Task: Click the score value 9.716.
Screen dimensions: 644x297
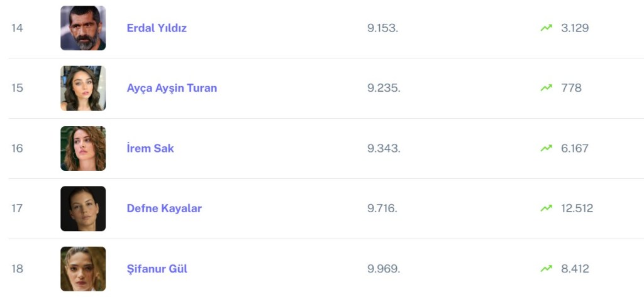Action: 382,208
